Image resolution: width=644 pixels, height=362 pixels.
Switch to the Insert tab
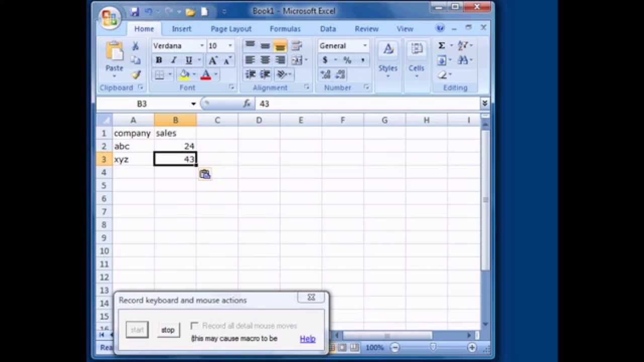(x=182, y=29)
